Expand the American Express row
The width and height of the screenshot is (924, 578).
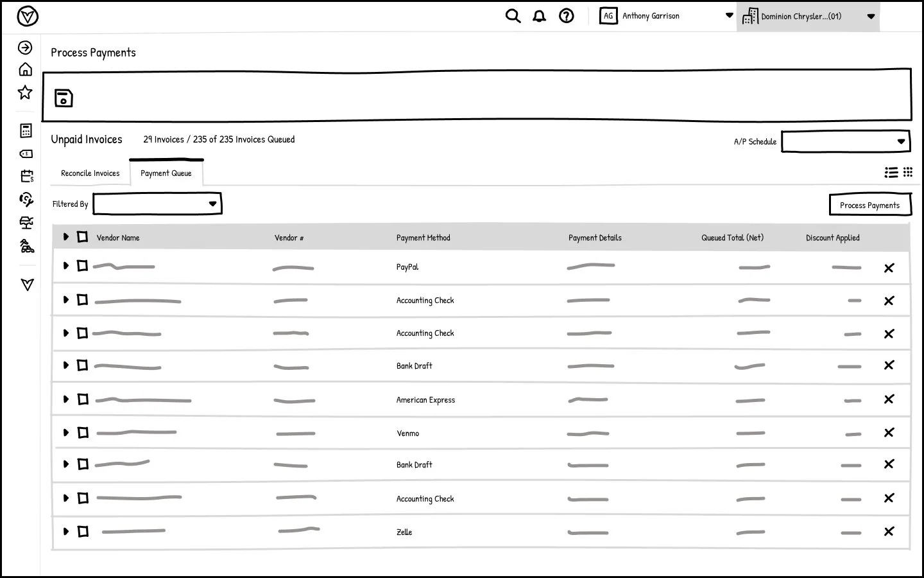(65, 399)
